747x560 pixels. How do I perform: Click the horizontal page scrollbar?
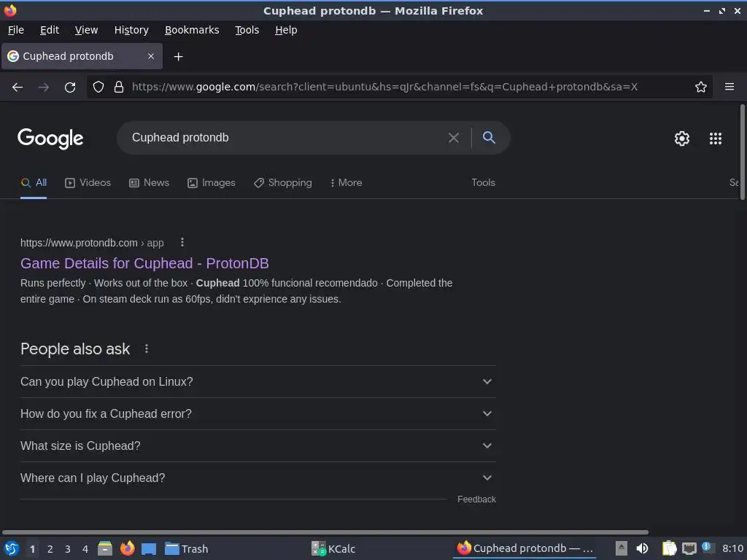pyautogui.click(x=325, y=532)
